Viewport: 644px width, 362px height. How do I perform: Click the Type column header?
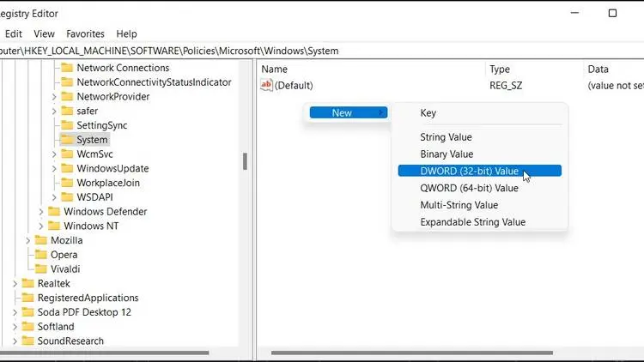coord(500,69)
